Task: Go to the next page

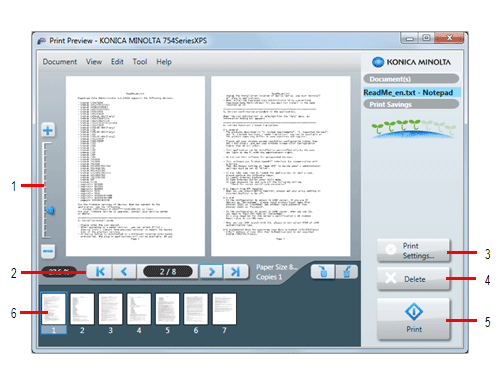Action: tap(211, 272)
